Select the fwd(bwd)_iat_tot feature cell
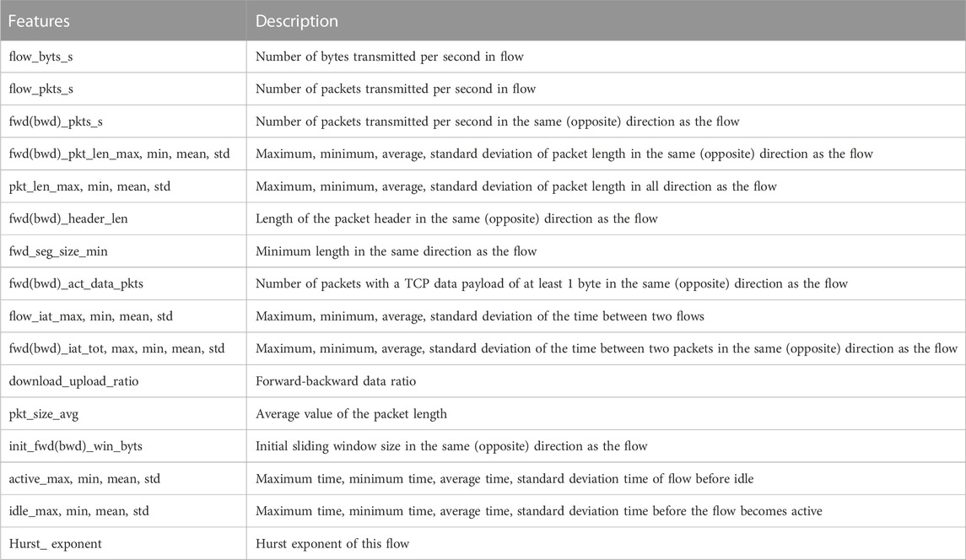Image resolution: width=966 pixels, height=560 pixels. 123,348
